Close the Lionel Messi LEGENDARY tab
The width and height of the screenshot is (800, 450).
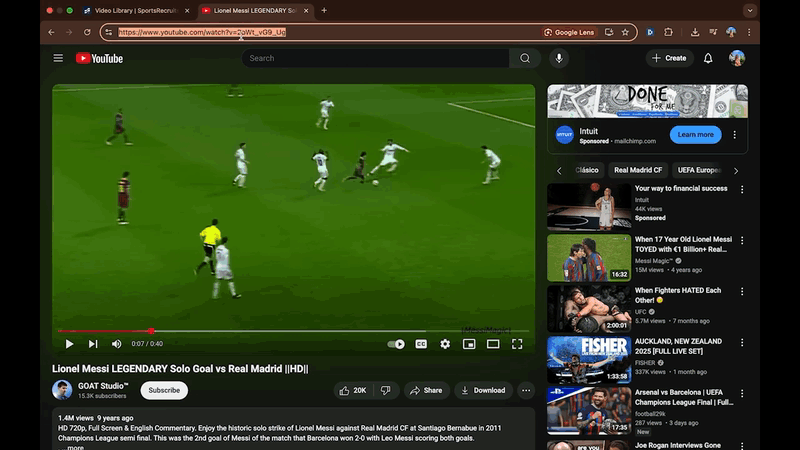point(306,10)
